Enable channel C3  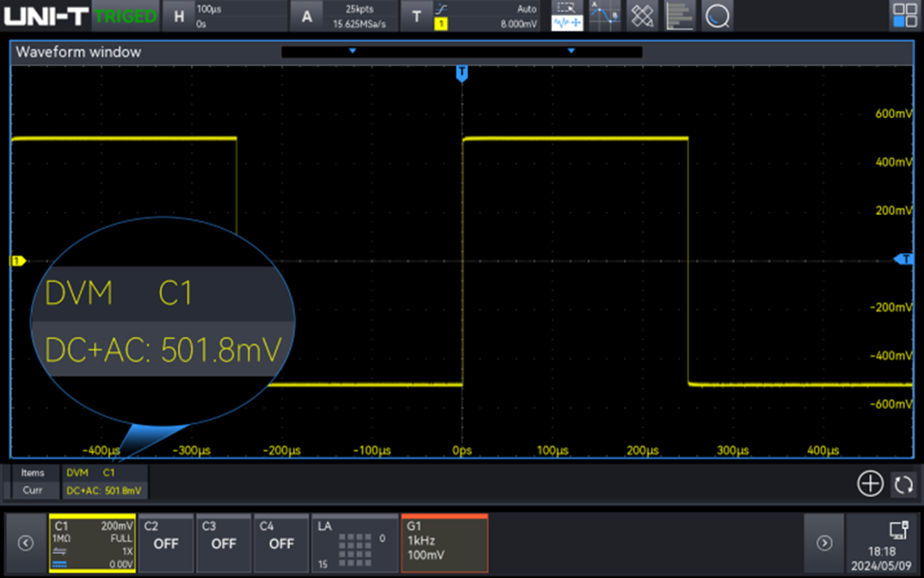coord(223,543)
